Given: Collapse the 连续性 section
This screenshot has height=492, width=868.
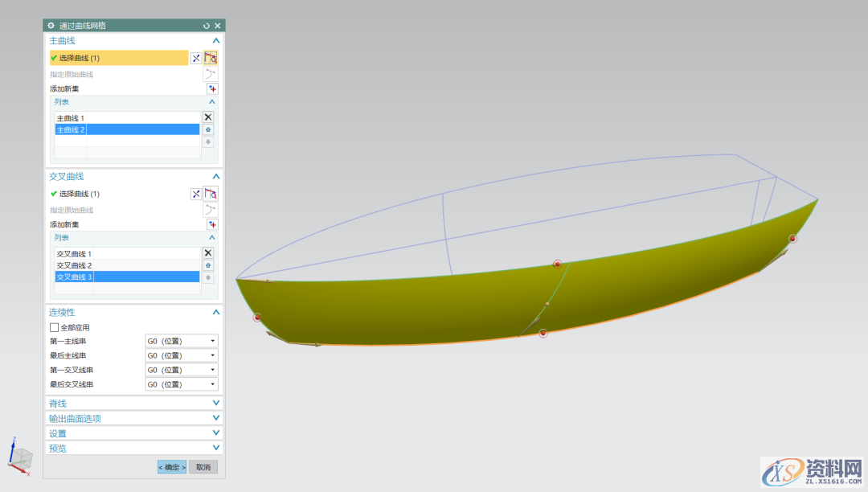Looking at the screenshot, I should [215, 312].
